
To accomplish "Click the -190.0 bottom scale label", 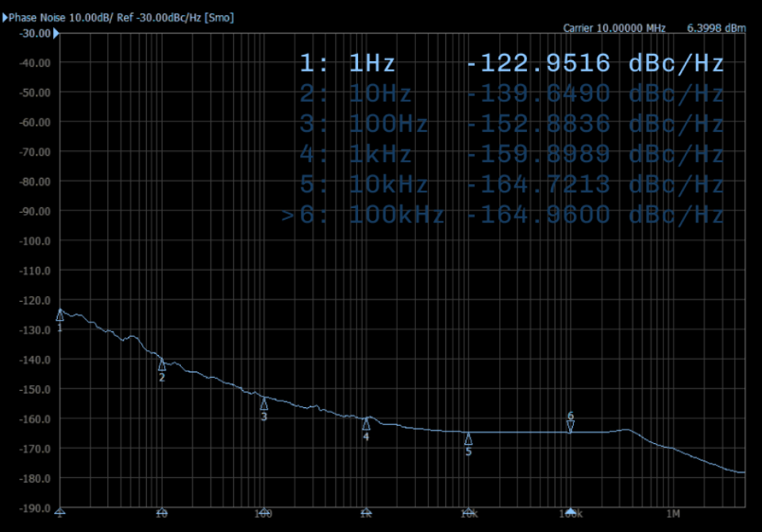I will (33, 507).
